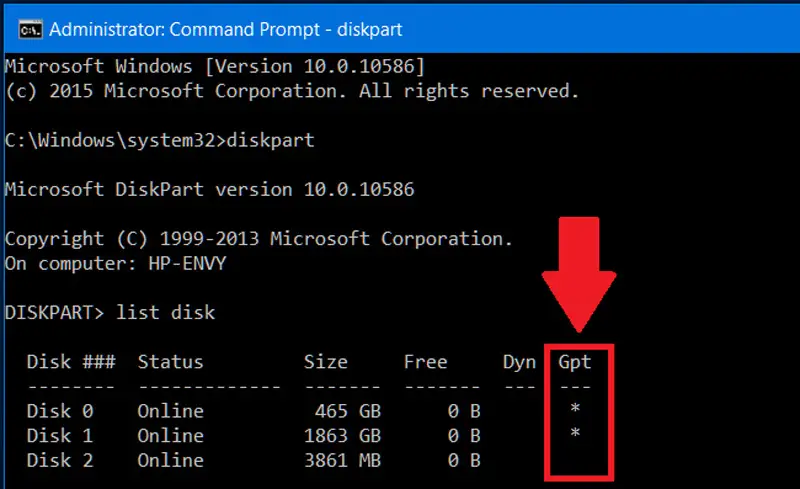The height and width of the screenshot is (489, 800).
Task: Click the Dyn column header
Action: [519, 362]
